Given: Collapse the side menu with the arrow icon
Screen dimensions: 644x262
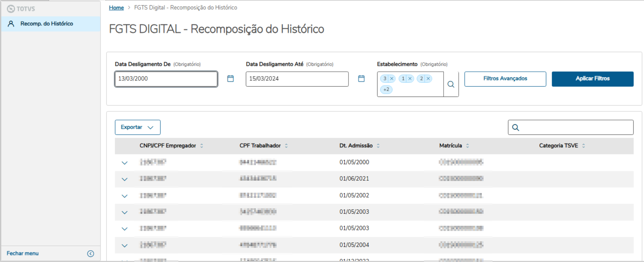Looking at the screenshot, I should (91, 254).
